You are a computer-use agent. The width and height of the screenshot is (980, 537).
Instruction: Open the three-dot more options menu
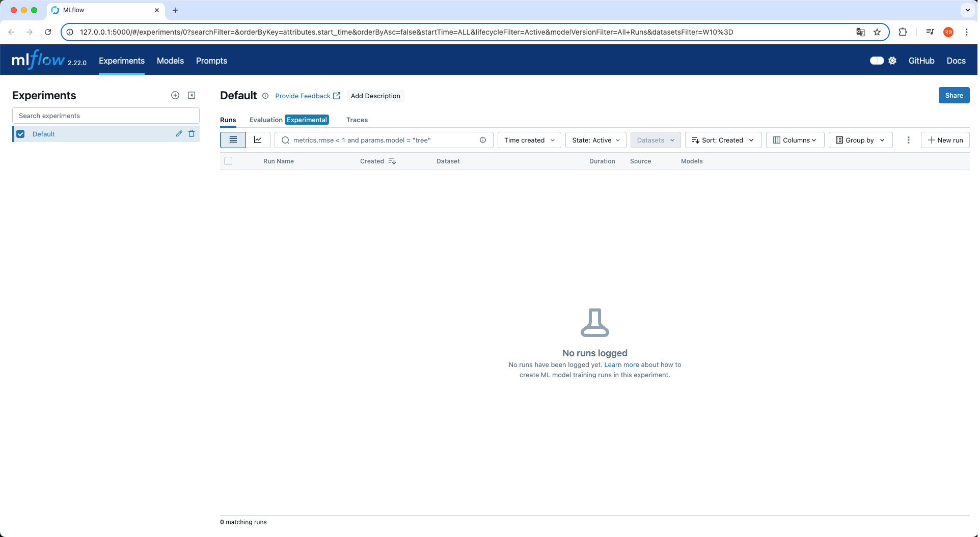(908, 140)
